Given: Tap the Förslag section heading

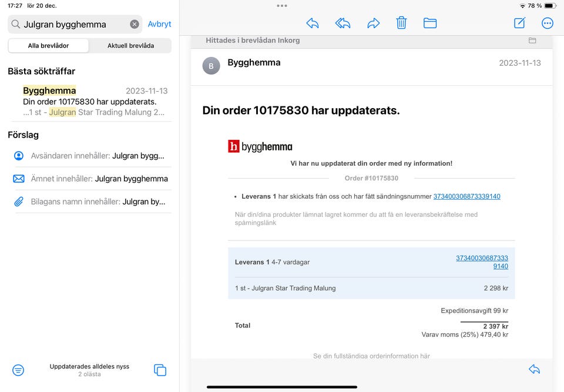Looking at the screenshot, I should click(x=23, y=135).
